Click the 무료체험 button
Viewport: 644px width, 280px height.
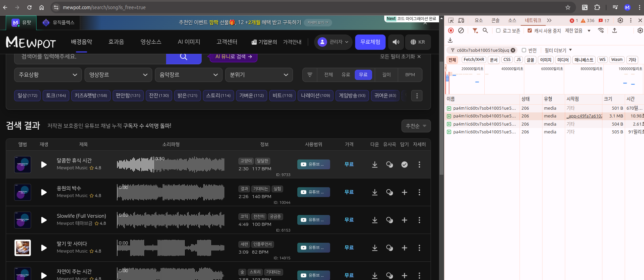click(x=370, y=42)
